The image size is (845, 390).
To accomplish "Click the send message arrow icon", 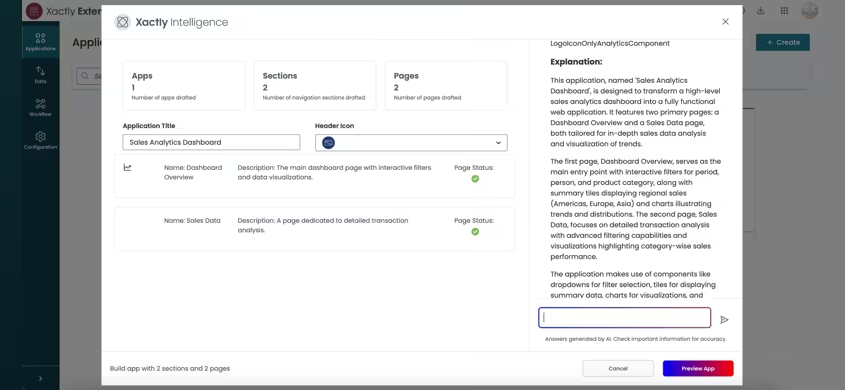I will (724, 319).
